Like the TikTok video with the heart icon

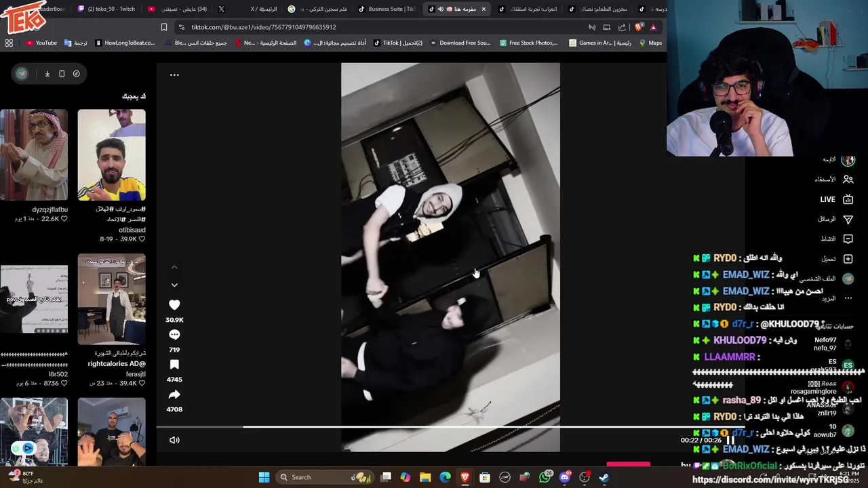pyautogui.click(x=174, y=305)
